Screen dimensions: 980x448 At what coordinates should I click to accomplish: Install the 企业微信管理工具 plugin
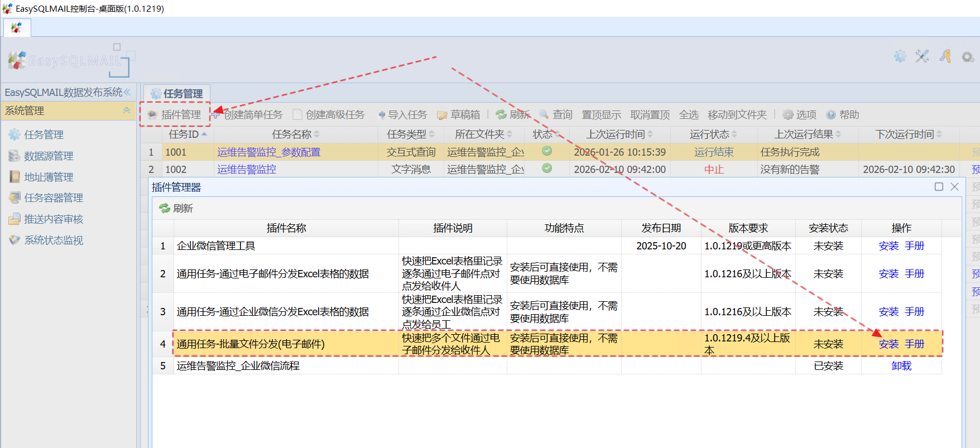(x=888, y=246)
